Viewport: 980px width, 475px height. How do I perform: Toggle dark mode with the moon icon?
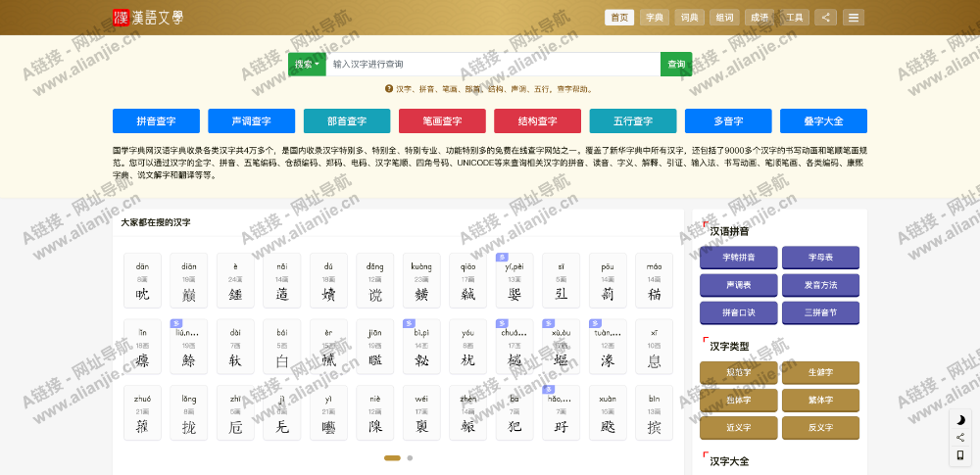coord(960,420)
